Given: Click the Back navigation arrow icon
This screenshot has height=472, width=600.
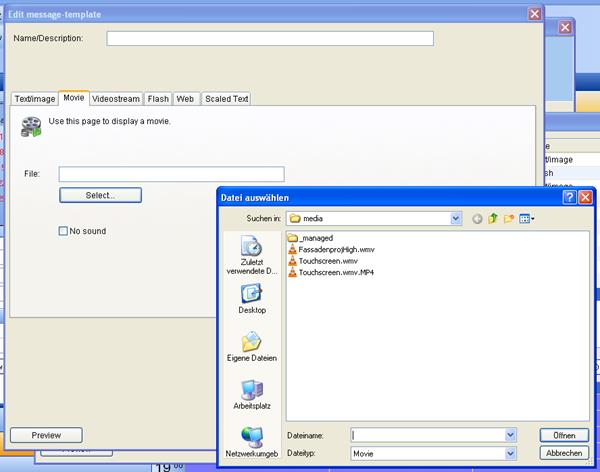Looking at the screenshot, I should (477, 218).
